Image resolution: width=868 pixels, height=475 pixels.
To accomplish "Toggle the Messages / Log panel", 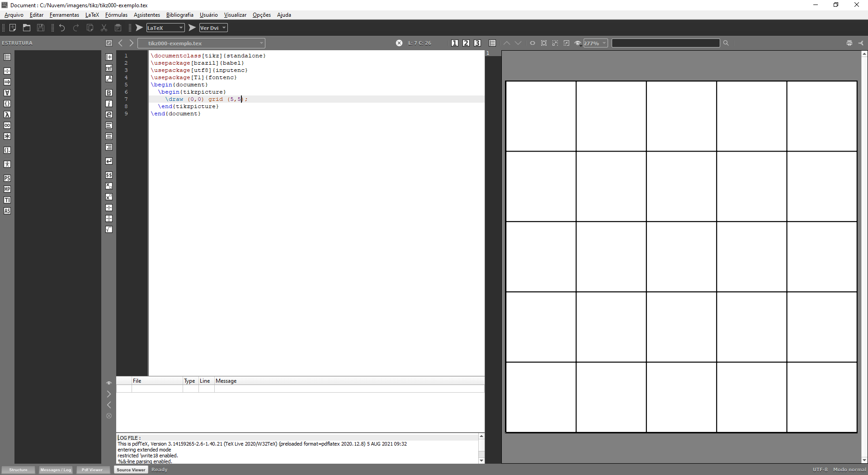I will point(56,470).
